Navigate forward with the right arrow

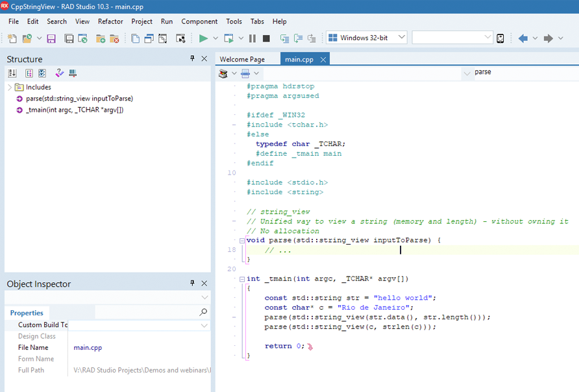point(548,38)
